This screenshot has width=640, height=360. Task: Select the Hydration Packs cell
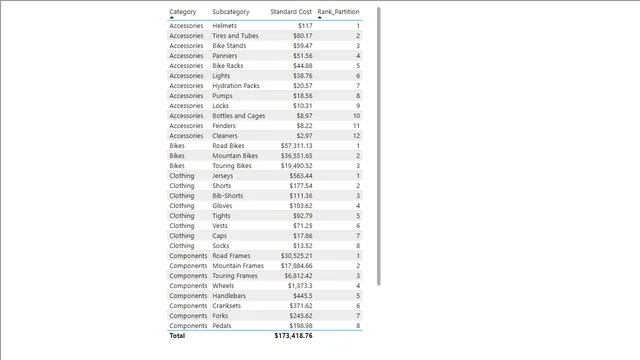coord(236,86)
